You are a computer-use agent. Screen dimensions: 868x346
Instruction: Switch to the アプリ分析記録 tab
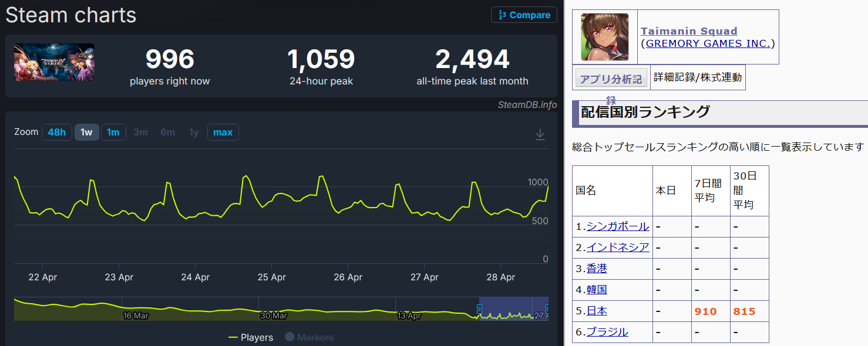[611, 79]
